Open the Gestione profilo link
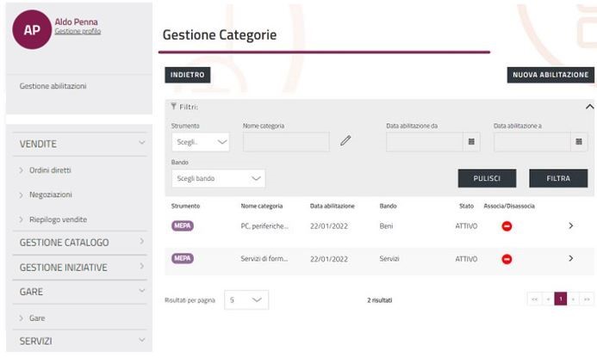 pos(78,31)
